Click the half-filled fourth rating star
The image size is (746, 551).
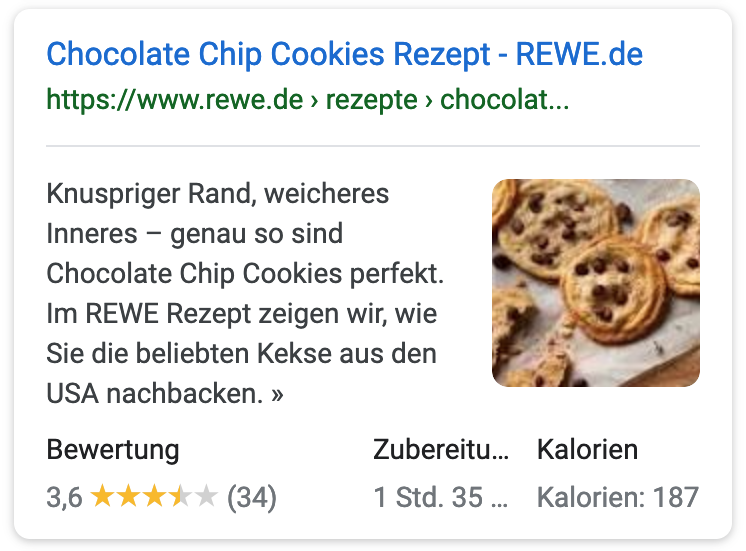tap(180, 496)
